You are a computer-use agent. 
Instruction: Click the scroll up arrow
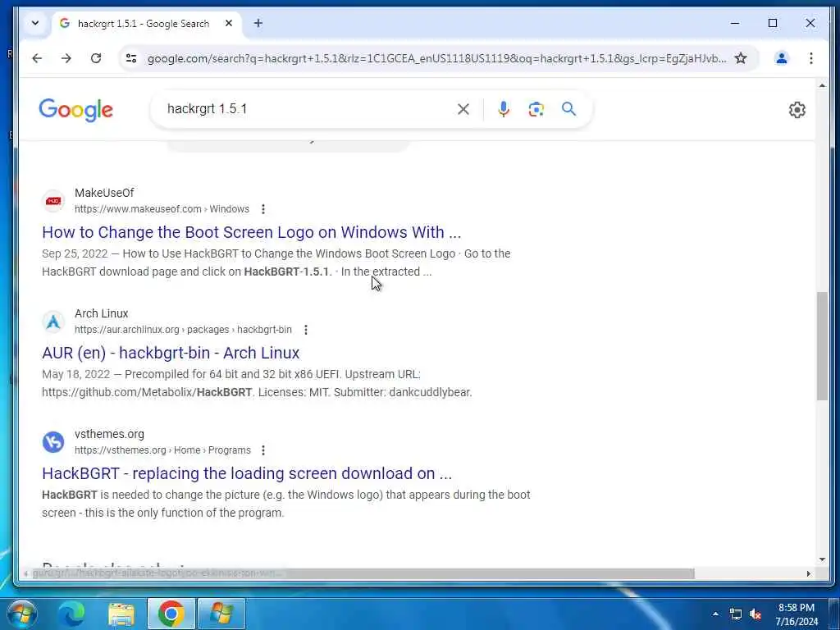[822, 85]
